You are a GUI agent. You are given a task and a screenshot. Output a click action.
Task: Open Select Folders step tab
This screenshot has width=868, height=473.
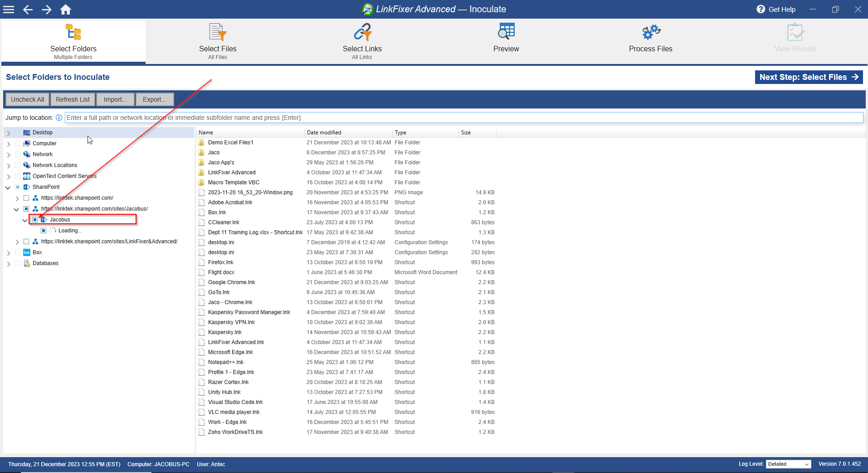pyautogui.click(x=73, y=41)
